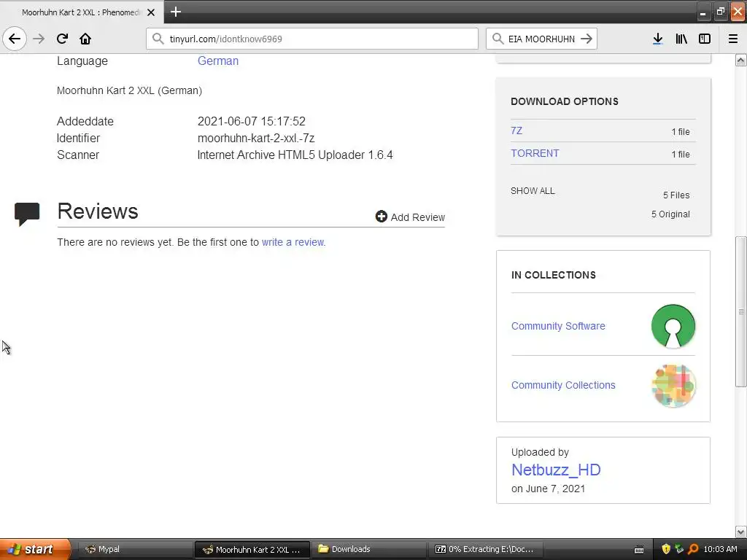This screenshot has height=560, width=747.
Task: Click the EIA MOORHUHN search field
Action: tap(542, 39)
